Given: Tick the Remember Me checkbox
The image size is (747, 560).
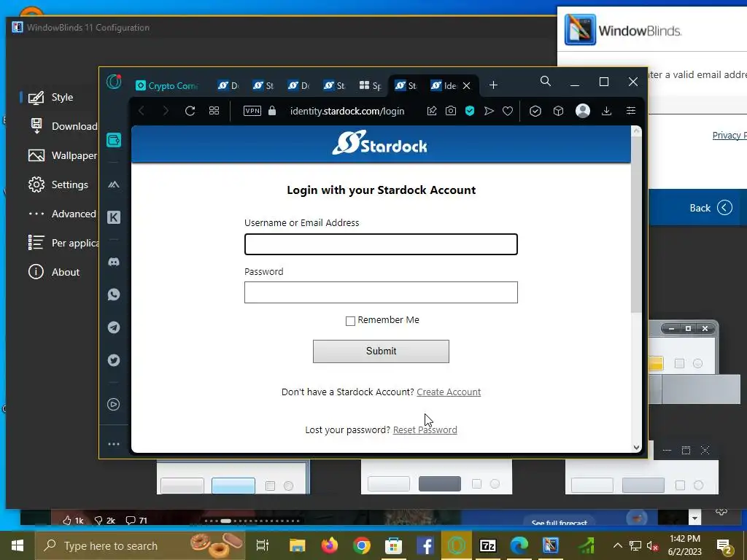Looking at the screenshot, I should pos(350,321).
